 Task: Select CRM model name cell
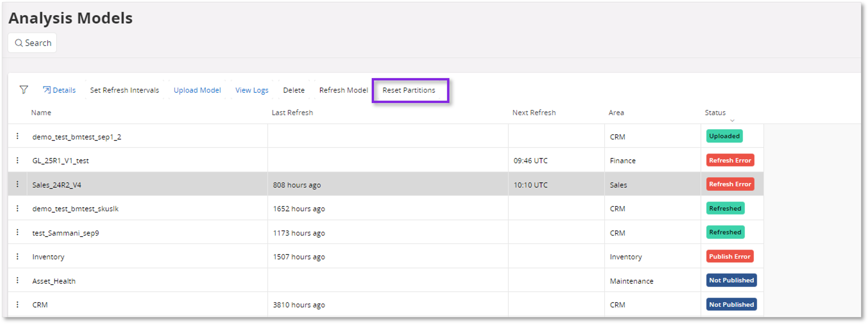click(x=40, y=305)
